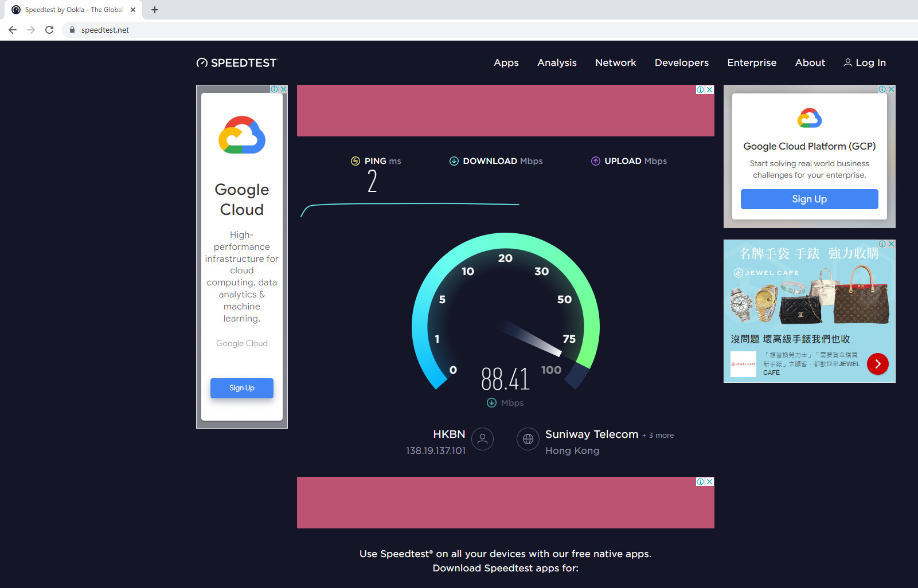The height and width of the screenshot is (588, 918).
Task: Close the Google Cloud Platform ad
Action: [x=891, y=89]
